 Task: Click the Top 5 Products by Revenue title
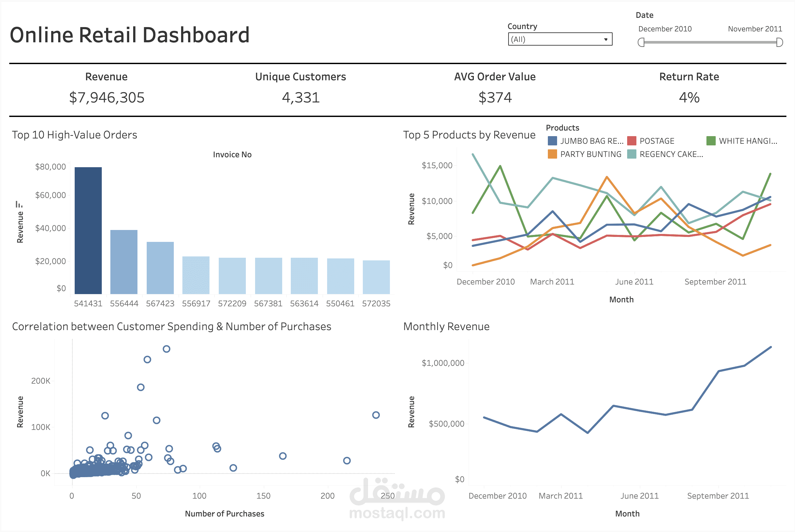coord(469,135)
